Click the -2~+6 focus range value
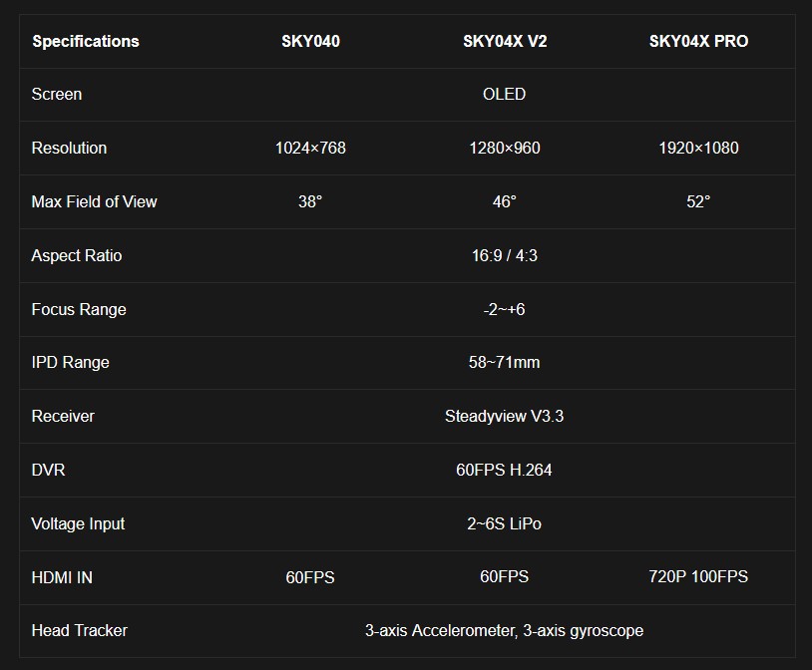The image size is (812, 670). coord(505,309)
